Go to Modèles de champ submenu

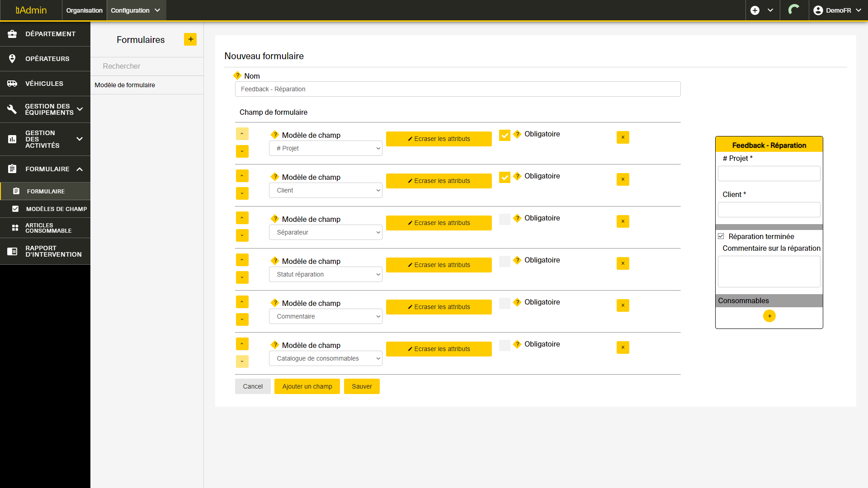(x=56, y=209)
